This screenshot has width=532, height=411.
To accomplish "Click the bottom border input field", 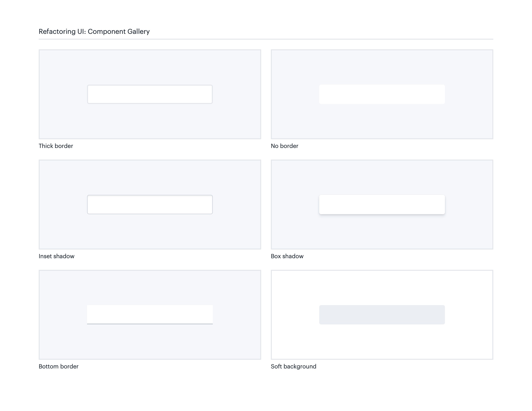I will pos(150,314).
